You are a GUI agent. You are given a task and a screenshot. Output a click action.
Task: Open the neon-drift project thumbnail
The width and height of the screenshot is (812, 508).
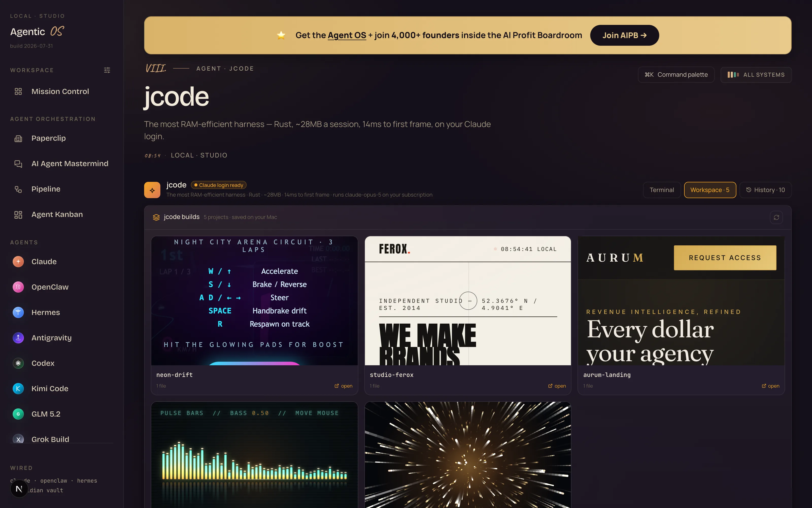click(254, 301)
